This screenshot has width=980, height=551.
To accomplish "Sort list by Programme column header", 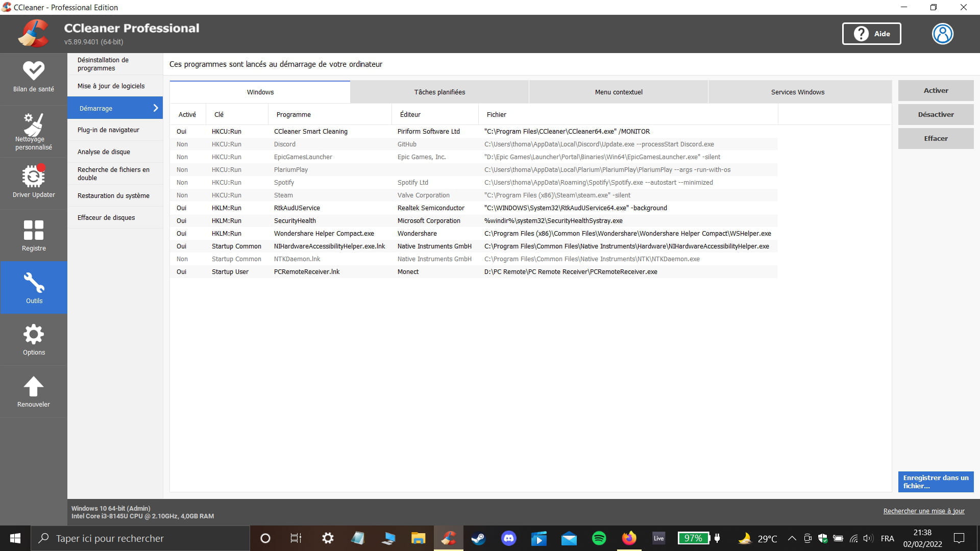I will (330, 114).
